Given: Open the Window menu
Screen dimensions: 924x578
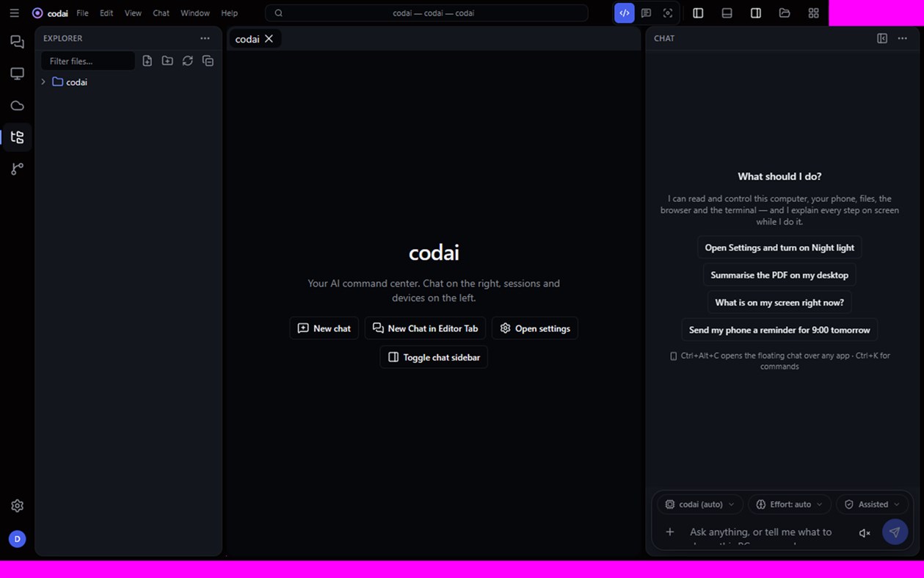Looking at the screenshot, I should pyautogui.click(x=195, y=13).
